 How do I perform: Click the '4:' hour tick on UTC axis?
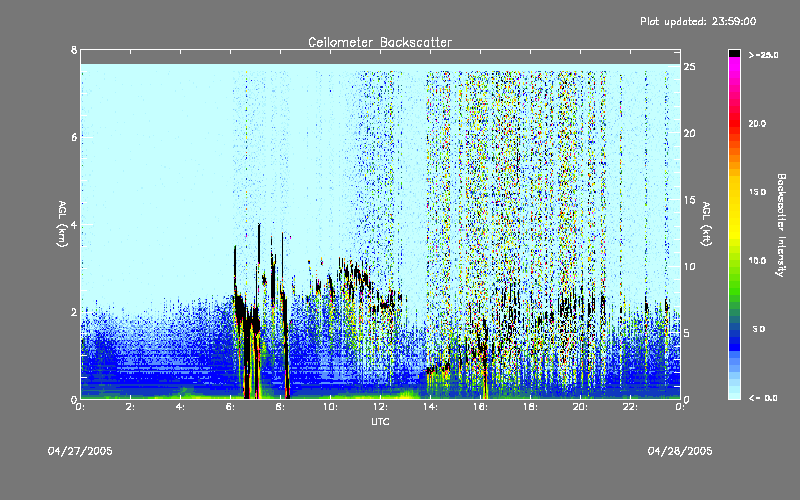tap(180, 407)
